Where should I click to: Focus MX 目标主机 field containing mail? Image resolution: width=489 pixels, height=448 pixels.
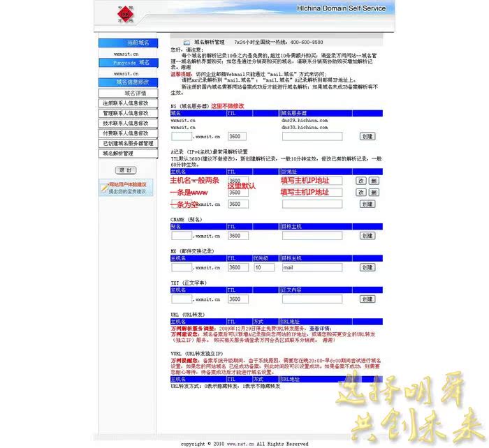point(312,267)
